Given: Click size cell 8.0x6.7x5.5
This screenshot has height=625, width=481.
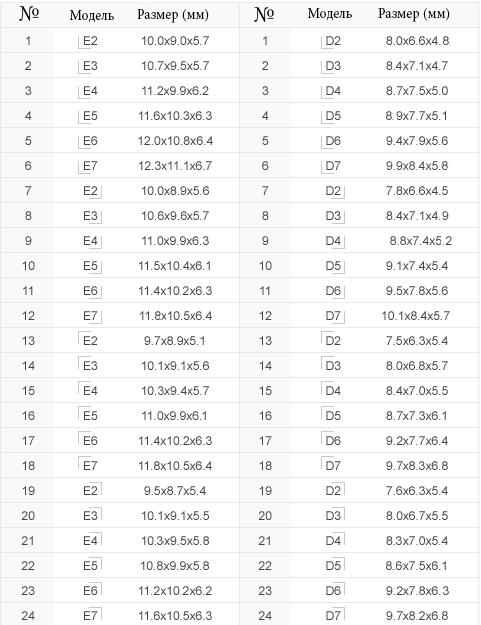Looking at the screenshot, I should coord(417,516).
